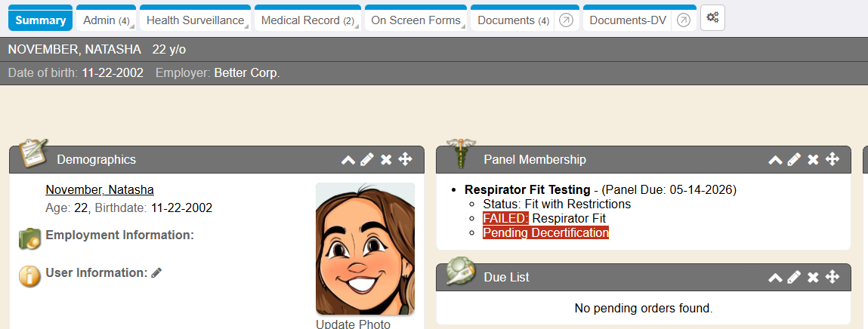Click the settings gears icon beside the tabs
The image size is (868, 329).
[712, 18]
